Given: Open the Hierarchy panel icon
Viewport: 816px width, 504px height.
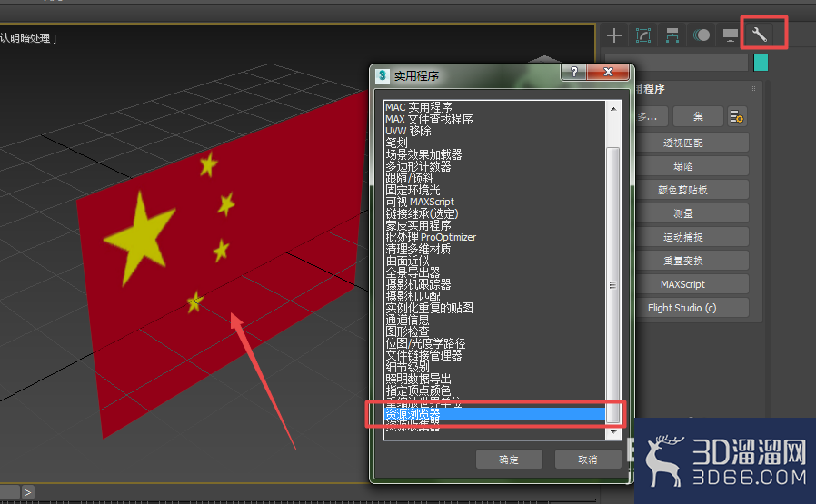Looking at the screenshot, I should point(672,35).
